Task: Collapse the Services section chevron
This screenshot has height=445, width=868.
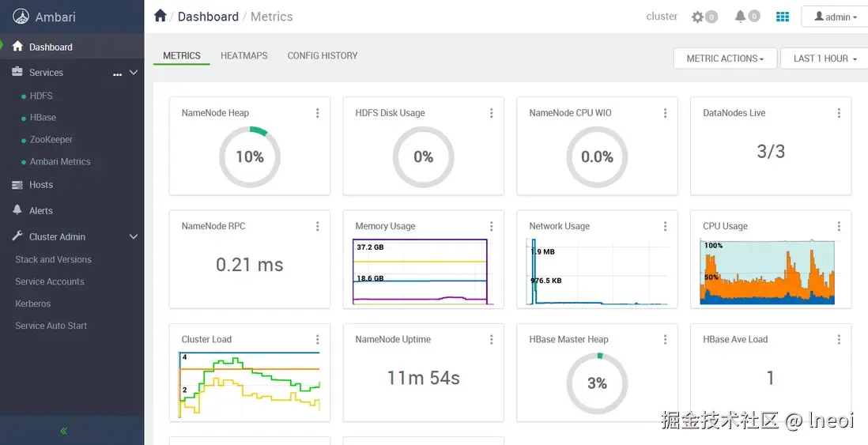Action: (134, 72)
